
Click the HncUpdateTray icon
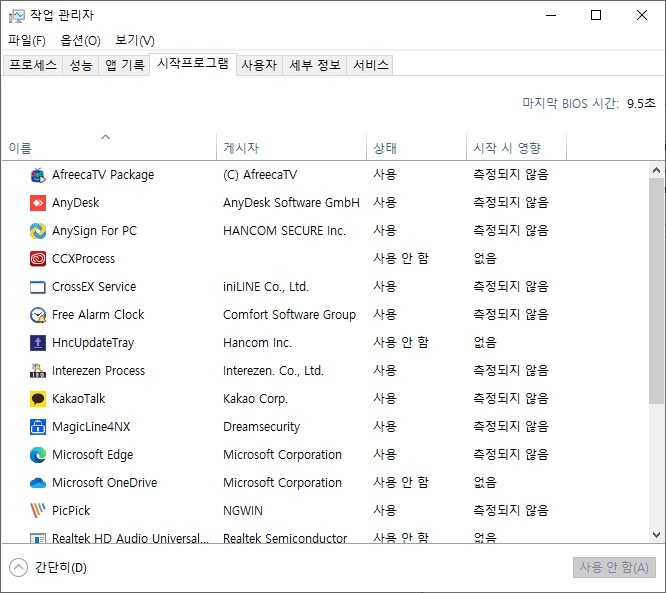[38, 343]
